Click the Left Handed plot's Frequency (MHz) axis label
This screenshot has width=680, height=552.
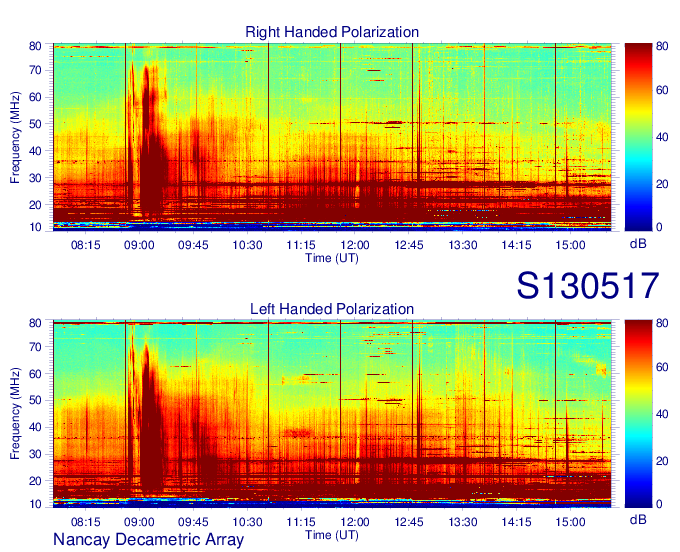point(15,414)
